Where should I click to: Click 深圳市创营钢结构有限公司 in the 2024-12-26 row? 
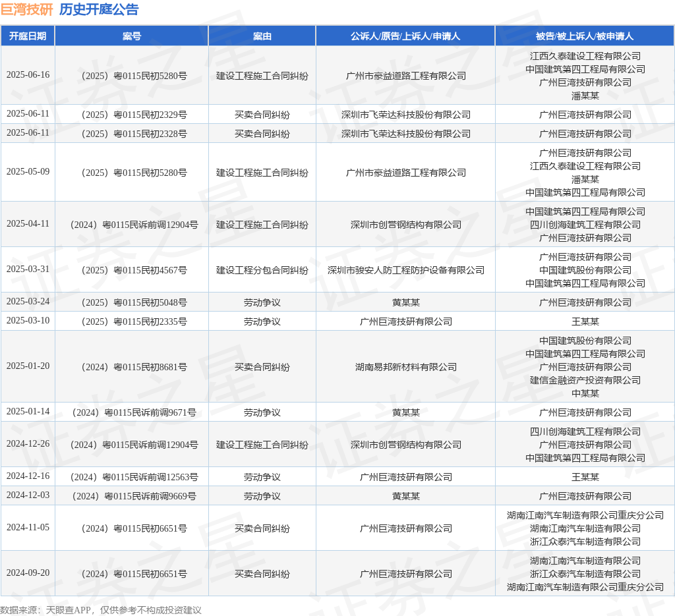405,445
